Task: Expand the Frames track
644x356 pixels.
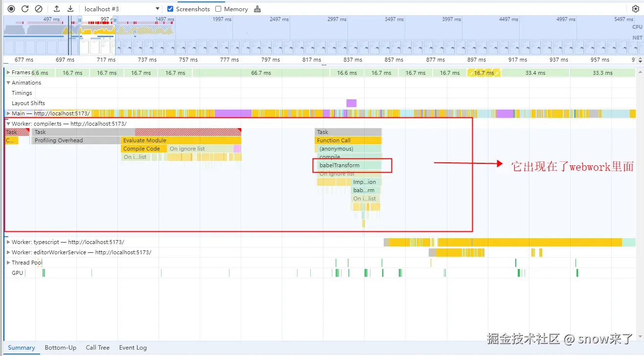Action: (8, 72)
